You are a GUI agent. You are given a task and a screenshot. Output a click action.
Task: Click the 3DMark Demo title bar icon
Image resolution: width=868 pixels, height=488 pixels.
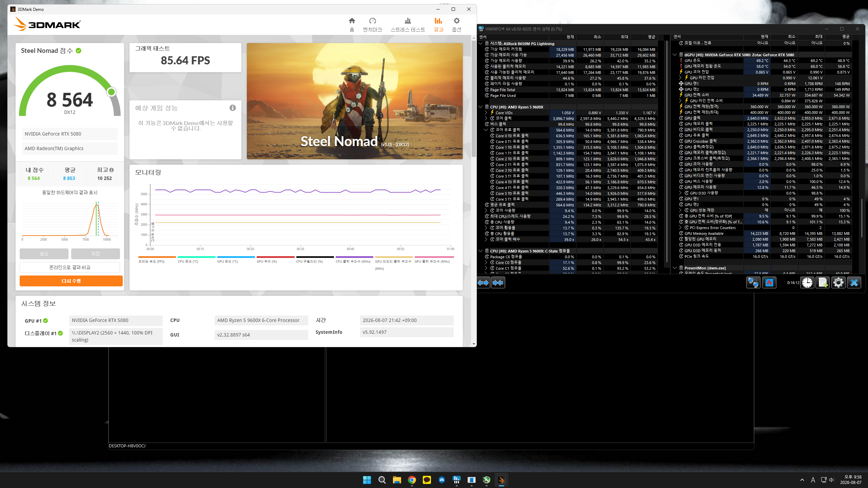(13, 9)
